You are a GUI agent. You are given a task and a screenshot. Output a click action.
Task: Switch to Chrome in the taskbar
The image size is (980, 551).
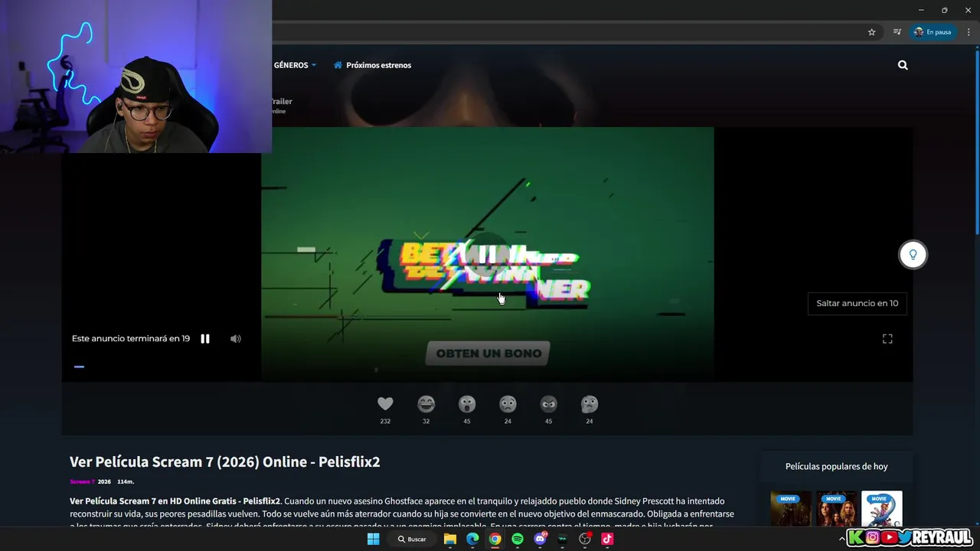[495, 539]
